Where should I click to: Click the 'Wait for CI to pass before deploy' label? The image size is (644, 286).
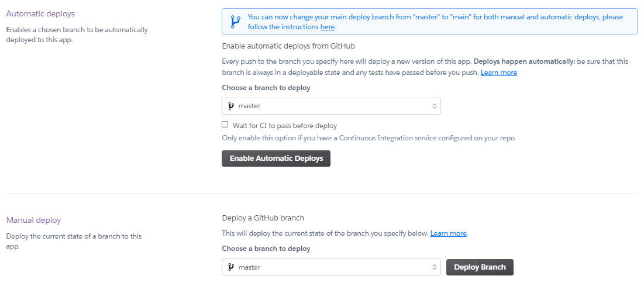285,125
